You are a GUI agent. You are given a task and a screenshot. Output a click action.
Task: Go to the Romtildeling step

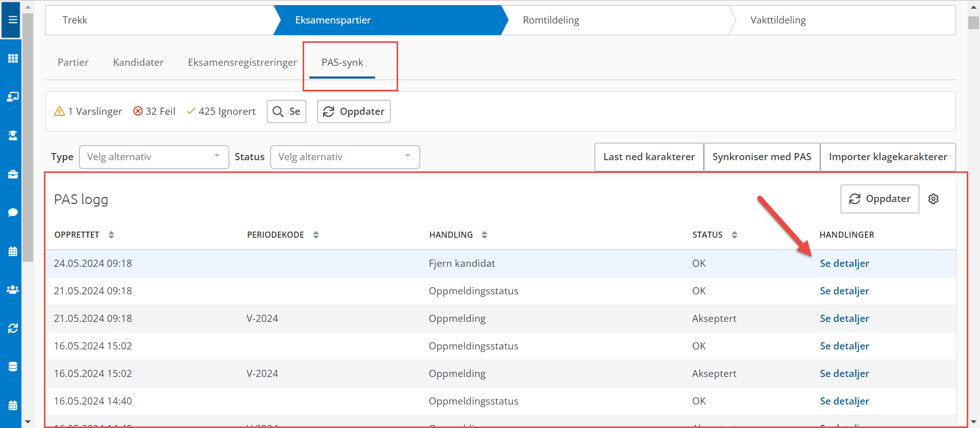click(551, 20)
